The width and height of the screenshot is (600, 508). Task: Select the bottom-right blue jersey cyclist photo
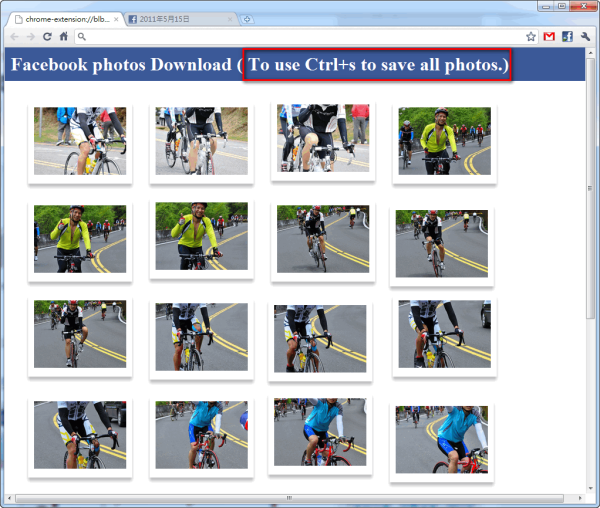(x=442, y=440)
